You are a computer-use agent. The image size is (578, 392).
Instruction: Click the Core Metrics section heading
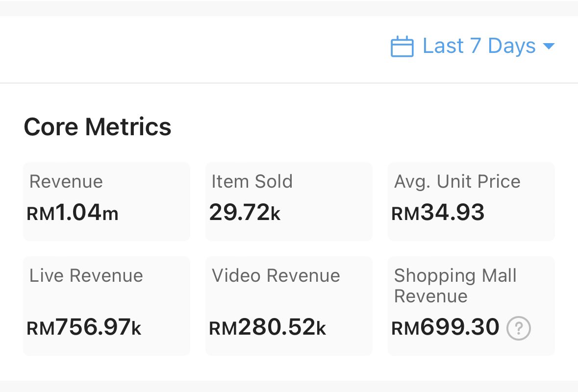[x=98, y=126]
